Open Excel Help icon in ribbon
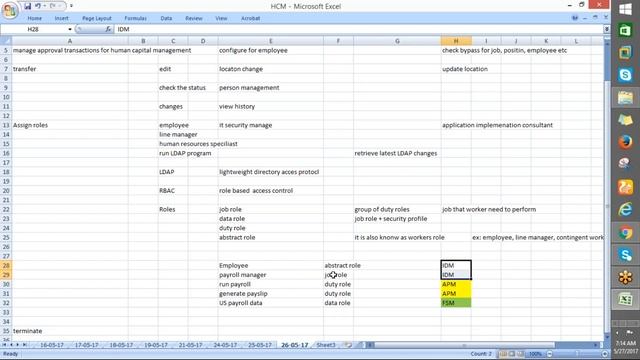This screenshot has height=360, width=640. pos(575,18)
